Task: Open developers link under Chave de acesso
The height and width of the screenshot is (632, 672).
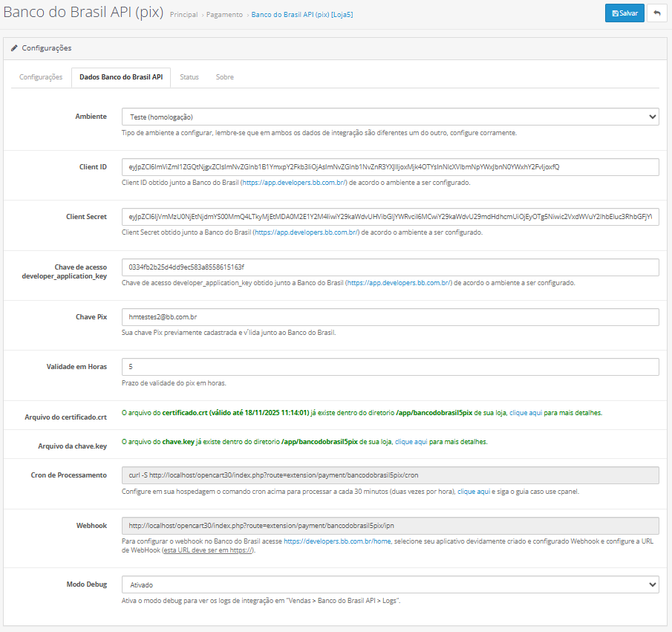Action: pyautogui.click(x=399, y=283)
